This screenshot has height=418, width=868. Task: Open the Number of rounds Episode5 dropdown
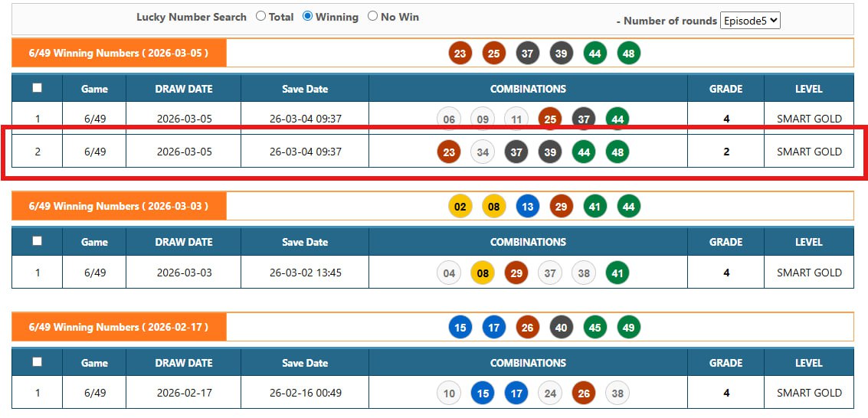pos(750,21)
